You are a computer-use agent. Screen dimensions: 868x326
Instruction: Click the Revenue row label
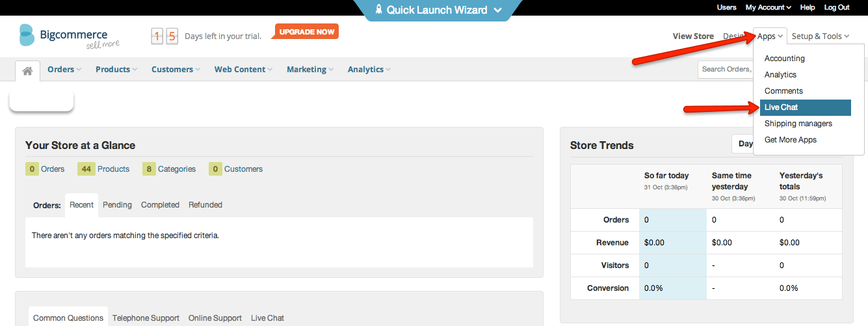pos(612,243)
